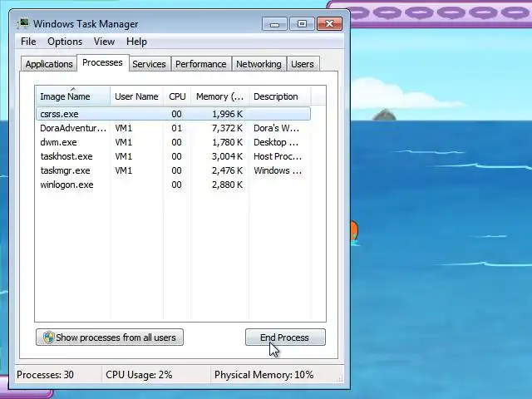This screenshot has width=532, height=399.
Task: Select the winlogon.exe process
Action: [173, 185]
